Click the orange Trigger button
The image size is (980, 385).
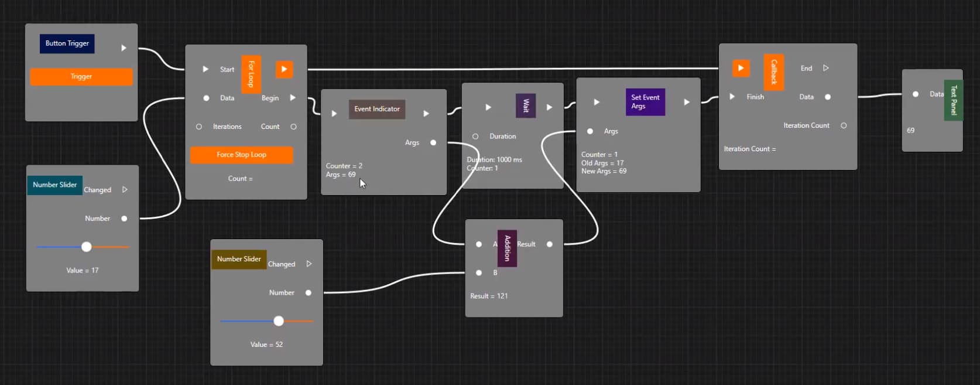click(x=81, y=77)
